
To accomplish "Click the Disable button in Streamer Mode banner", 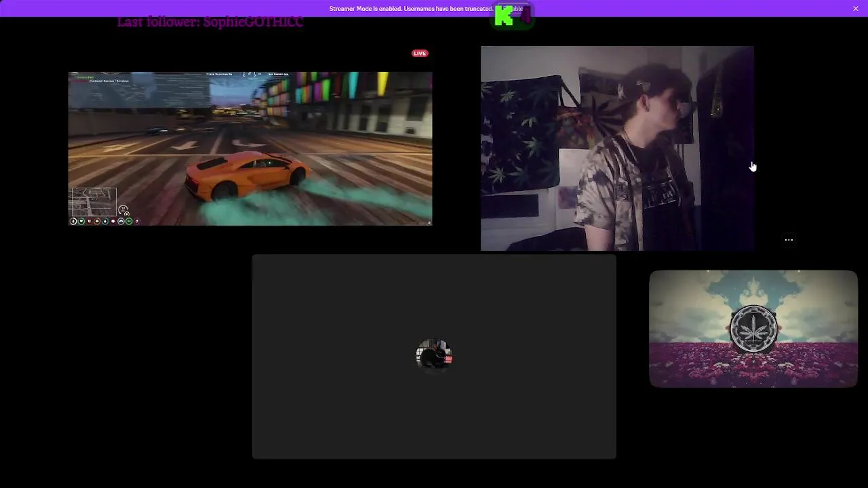I will click(513, 9).
